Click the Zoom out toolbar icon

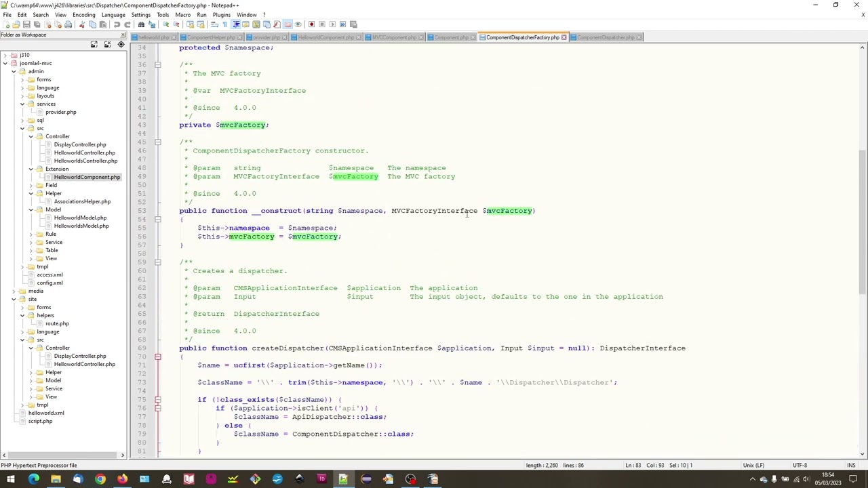(x=176, y=24)
